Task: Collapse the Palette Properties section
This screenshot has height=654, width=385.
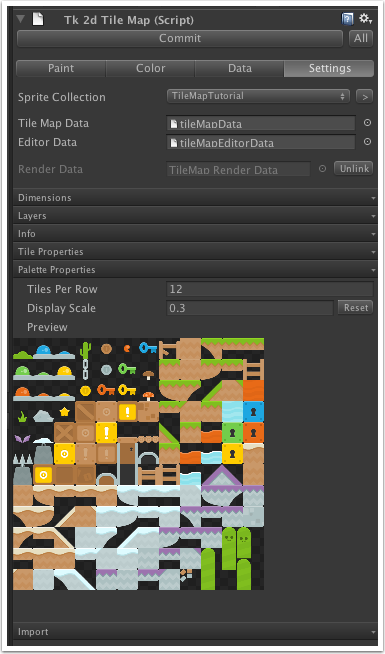Action: pos(195,270)
